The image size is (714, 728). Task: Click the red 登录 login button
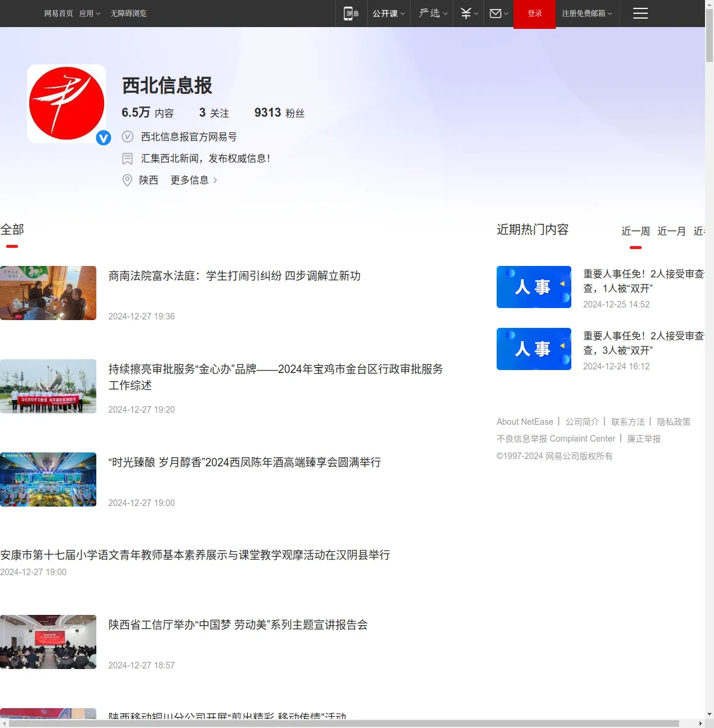[535, 13]
